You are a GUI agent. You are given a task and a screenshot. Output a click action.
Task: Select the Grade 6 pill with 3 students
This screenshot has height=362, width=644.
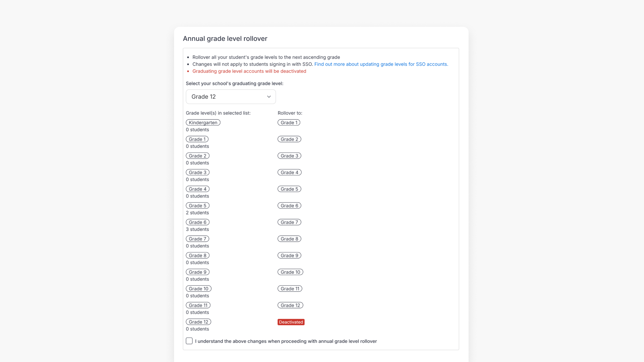(x=197, y=222)
